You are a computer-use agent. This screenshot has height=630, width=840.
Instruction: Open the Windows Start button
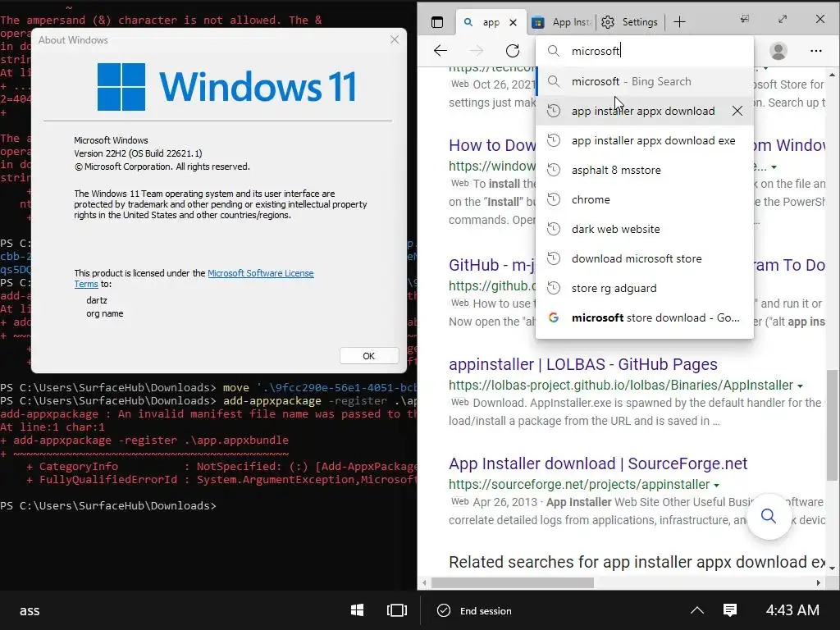click(358, 610)
